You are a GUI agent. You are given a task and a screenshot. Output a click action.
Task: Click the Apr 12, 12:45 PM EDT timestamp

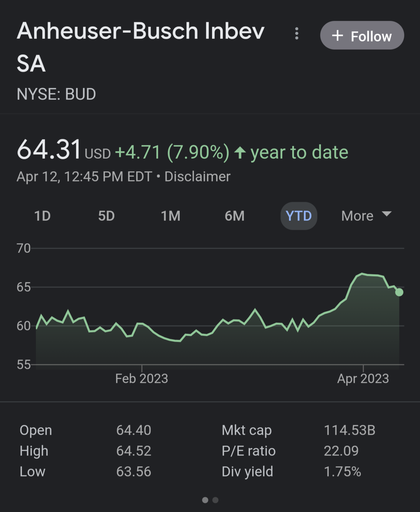84,177
